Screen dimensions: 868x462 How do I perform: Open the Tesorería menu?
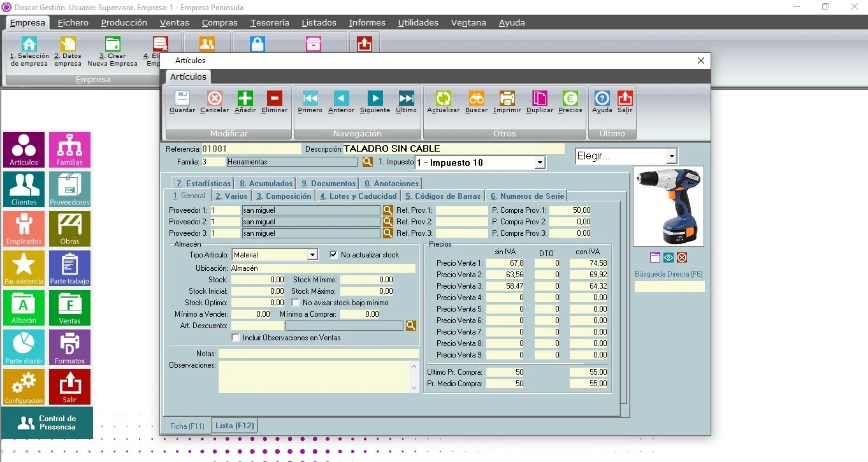(270, 22)
